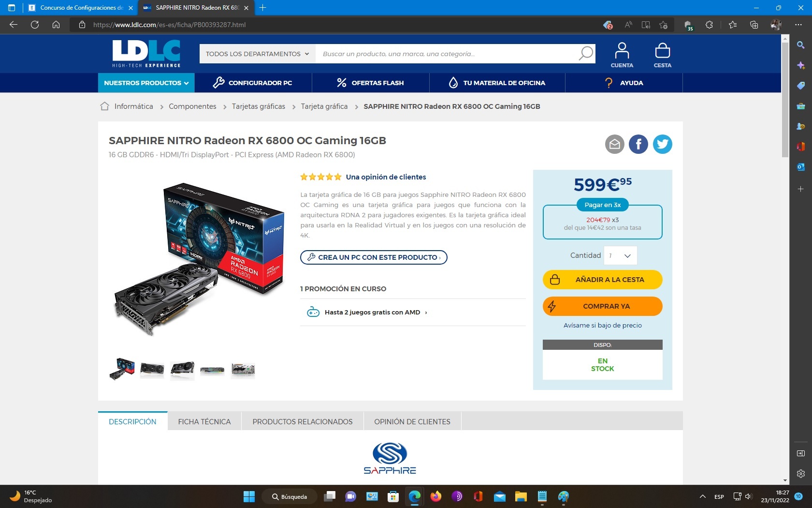Open the Cesta shopping basket

point(662,55)
